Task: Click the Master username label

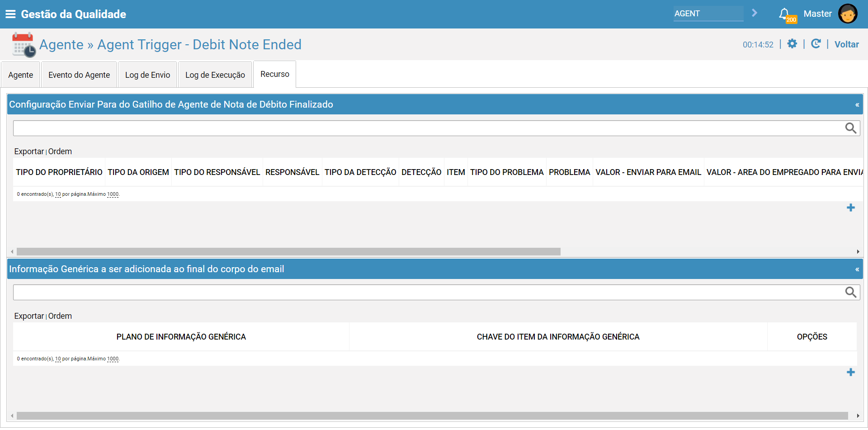Action: click(x=817, y=14)
